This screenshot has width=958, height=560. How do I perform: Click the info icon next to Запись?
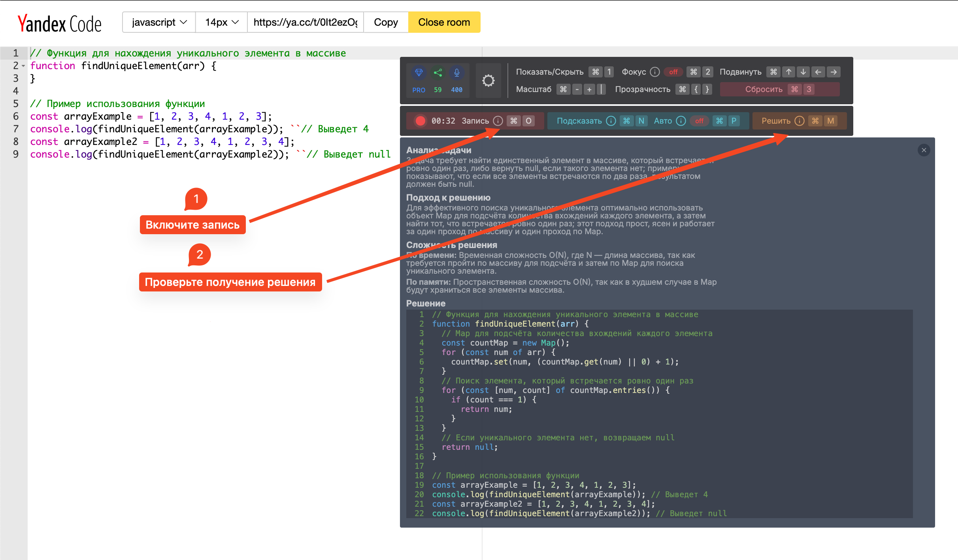[x=498, y=121]
